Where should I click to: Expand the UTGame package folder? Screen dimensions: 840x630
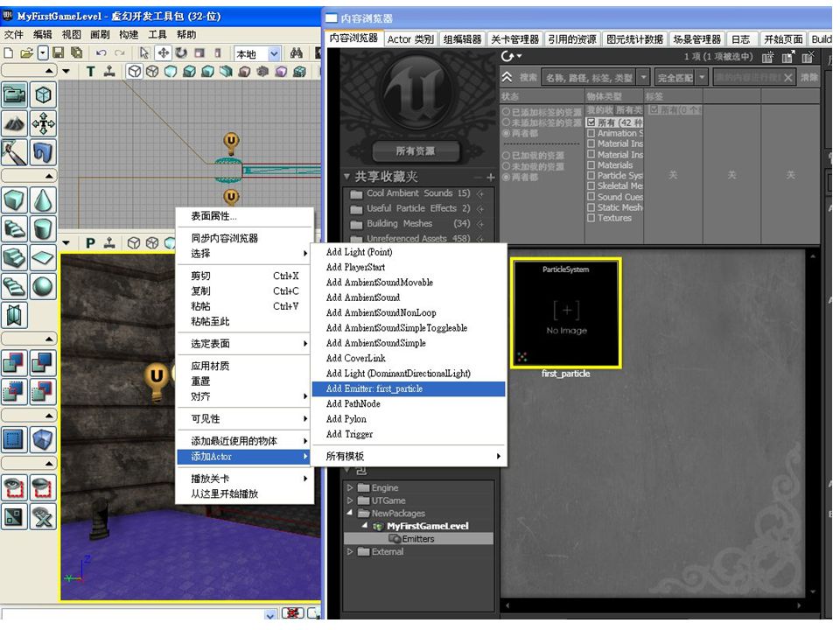(x=350, y=500)
